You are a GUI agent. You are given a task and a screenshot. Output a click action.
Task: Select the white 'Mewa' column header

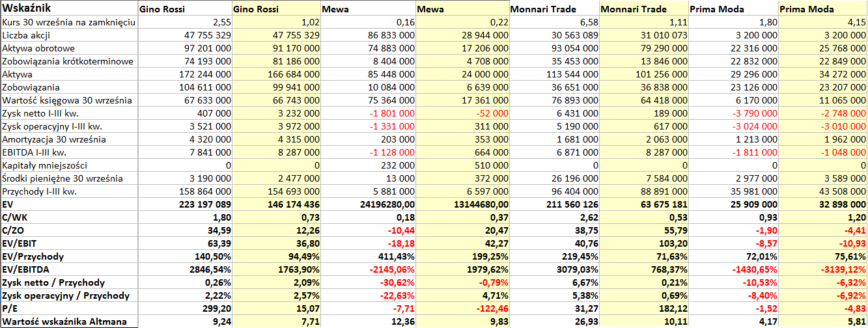pos(369,8)
